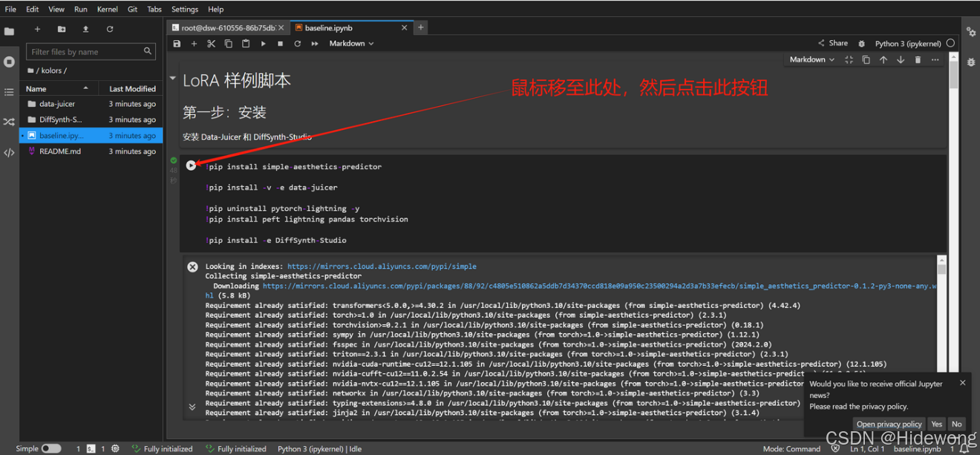Screen dimensions: 980x455
Task: Stop execution with the square interrupt icon
Action: [280, 44]
